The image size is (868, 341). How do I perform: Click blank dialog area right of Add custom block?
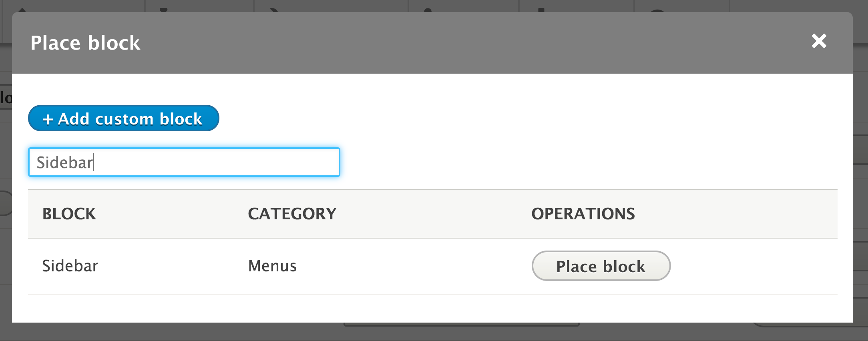coord(480,118)
